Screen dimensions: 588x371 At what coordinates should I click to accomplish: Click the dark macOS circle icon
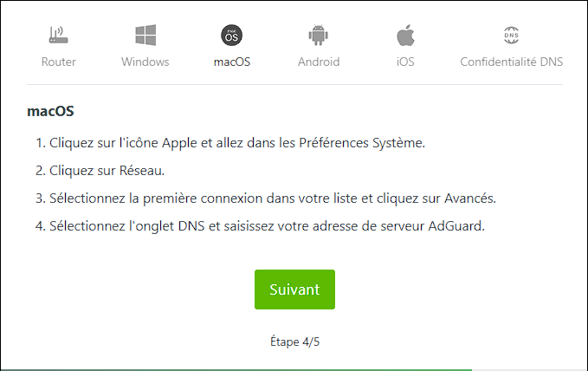coord(232,36)
